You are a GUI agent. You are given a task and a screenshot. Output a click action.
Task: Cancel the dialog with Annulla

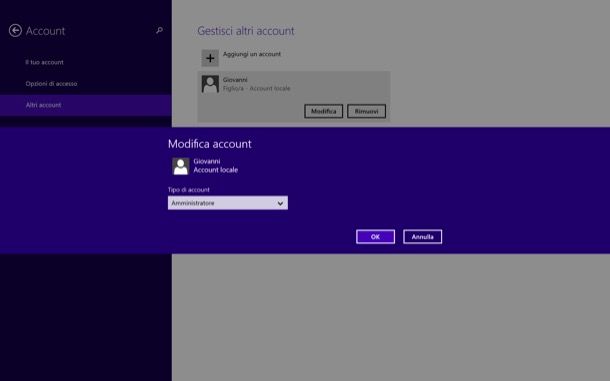pos(422,237)
